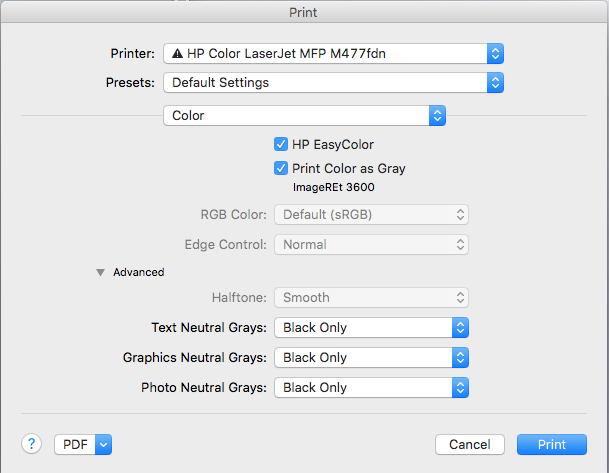Click the Printer popup arrows icon
Screen dimensions: 609x473
(x=495, y=53)
